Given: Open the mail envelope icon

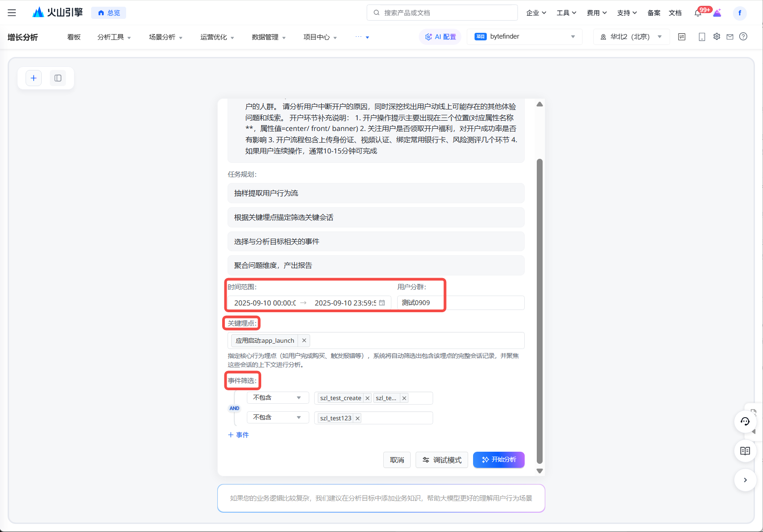Looking at the screenshot, I should click(730, 37).
